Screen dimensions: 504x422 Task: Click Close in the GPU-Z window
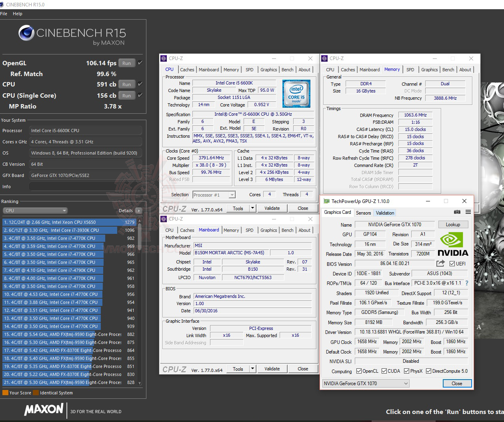pos(457,384)
